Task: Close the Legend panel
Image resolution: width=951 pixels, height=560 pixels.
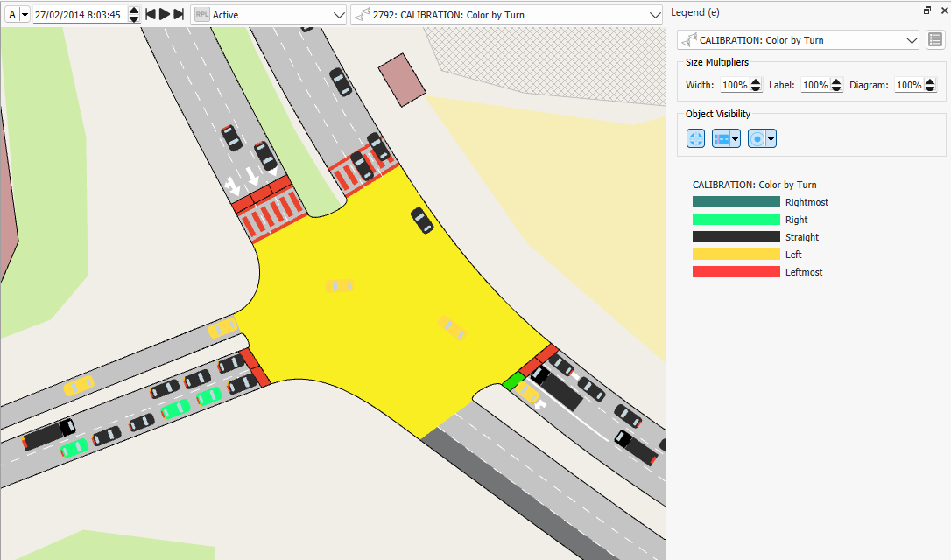Action: pyautogui.click(x=942, y=11)
